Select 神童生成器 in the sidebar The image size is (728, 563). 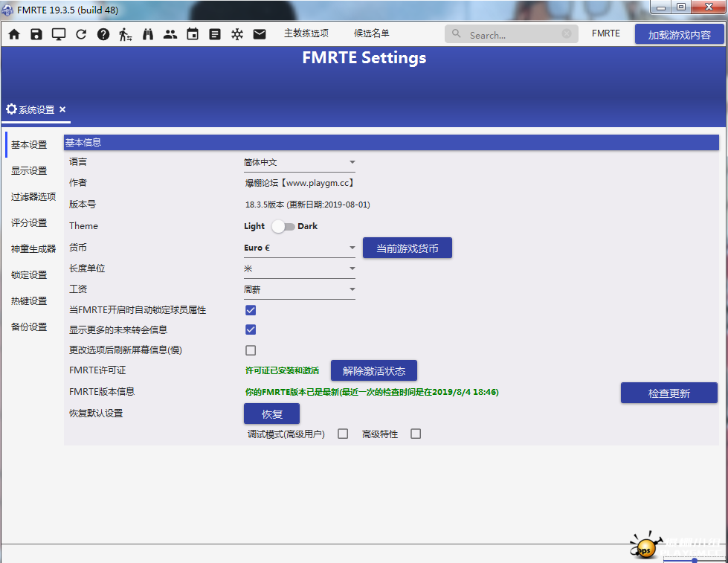pos(33,249)
